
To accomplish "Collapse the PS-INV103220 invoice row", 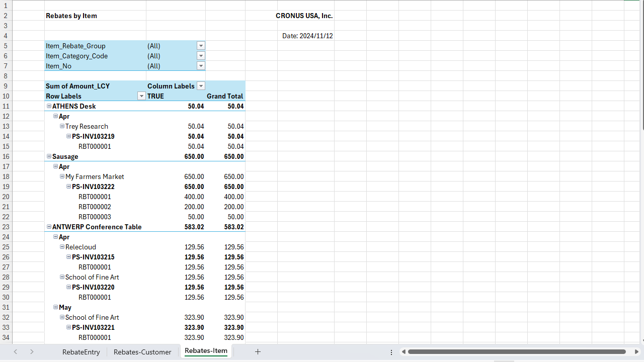I will 69,287.
